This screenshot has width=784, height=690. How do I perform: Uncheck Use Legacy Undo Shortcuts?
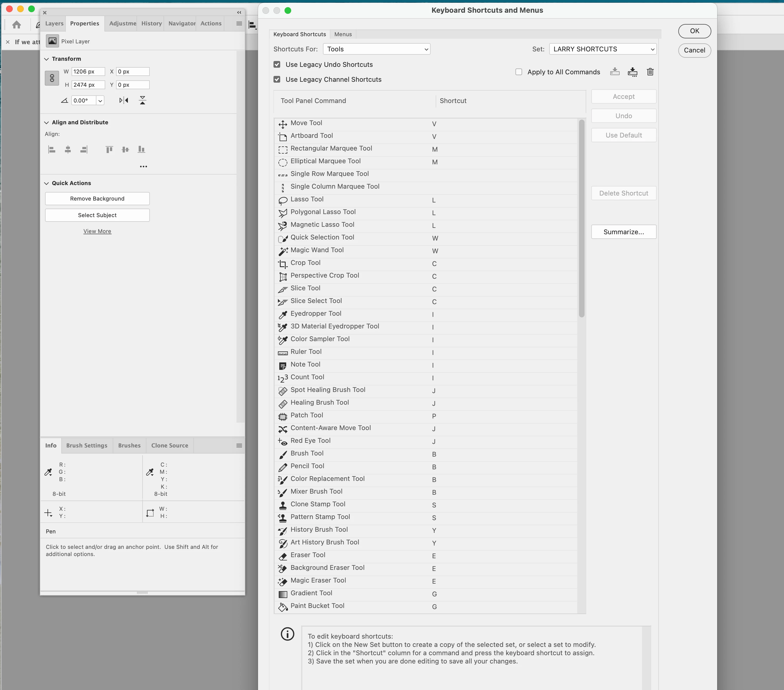[277, 64]
